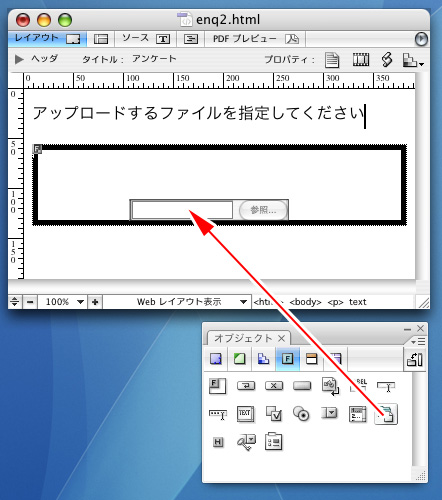Click inside the file upload text field
This screenshot has width=442, height=500.
coord(182,210)
